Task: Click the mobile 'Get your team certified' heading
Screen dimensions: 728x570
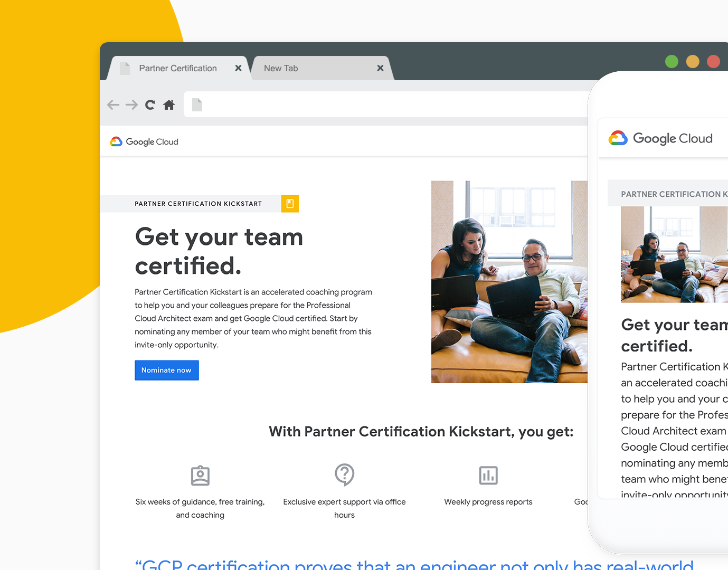Action: [674, 335]
